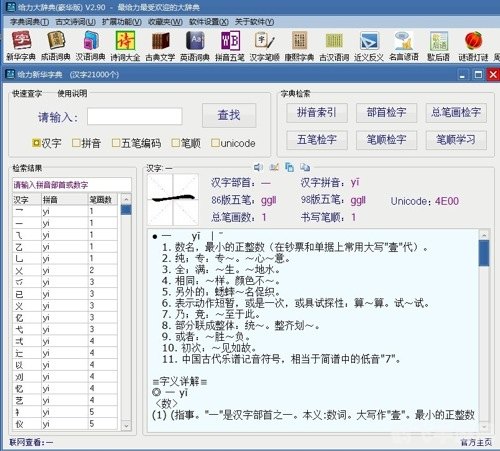
Task: Click the 总笔画检字 button
Action: (456, 113)
